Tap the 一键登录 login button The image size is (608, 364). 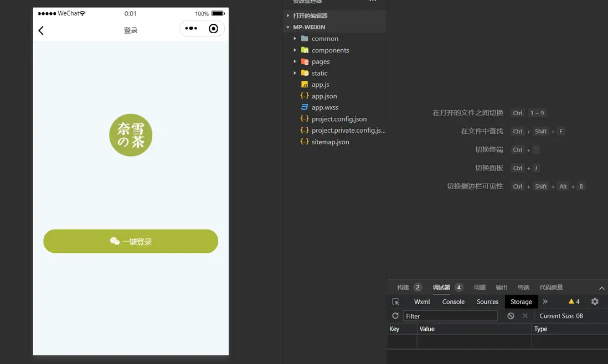(x=131, y=241)
